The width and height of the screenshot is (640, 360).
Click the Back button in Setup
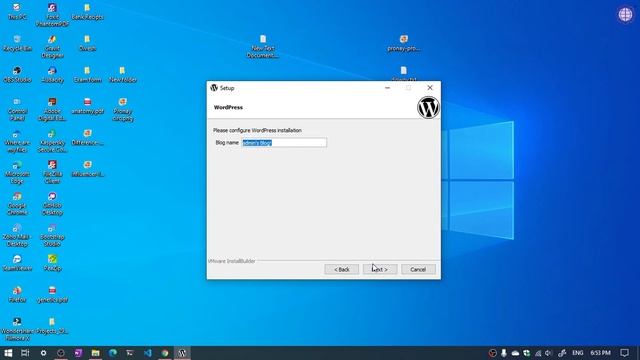pos(342,269)
